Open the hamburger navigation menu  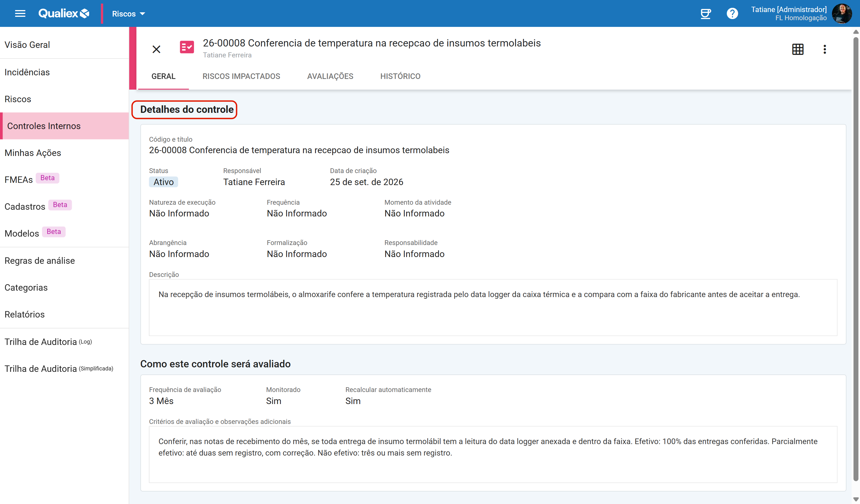pos(20,14)
